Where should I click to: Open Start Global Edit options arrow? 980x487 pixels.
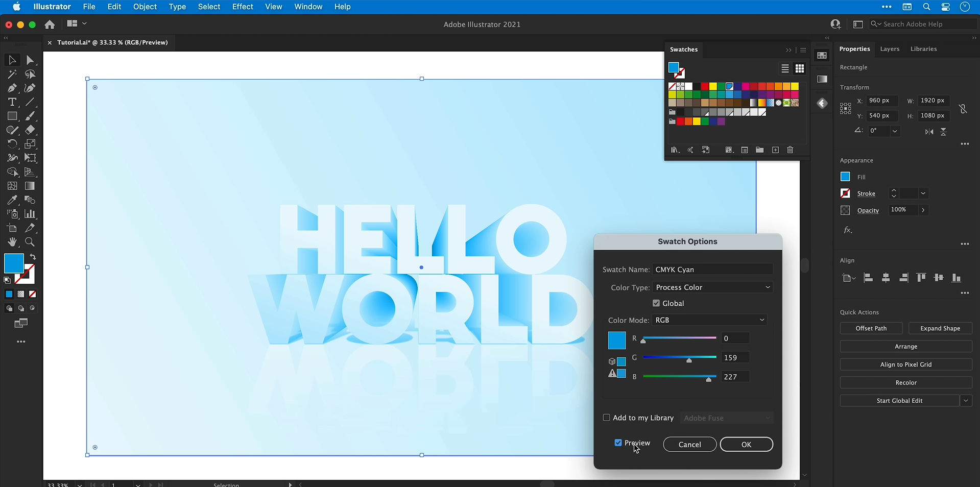pyautogui.click(x=966, y=401)
